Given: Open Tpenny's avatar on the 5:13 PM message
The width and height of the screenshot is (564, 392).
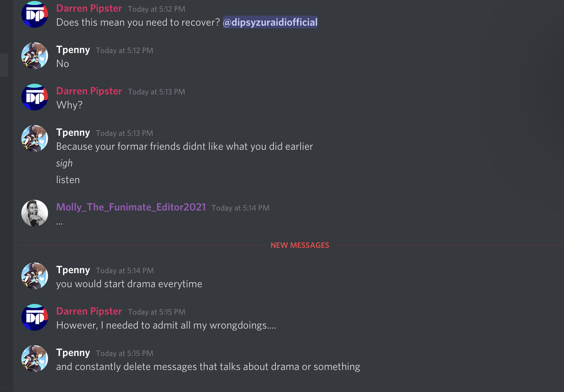Looking at the screenshot, I should click(x=35, y=138).
